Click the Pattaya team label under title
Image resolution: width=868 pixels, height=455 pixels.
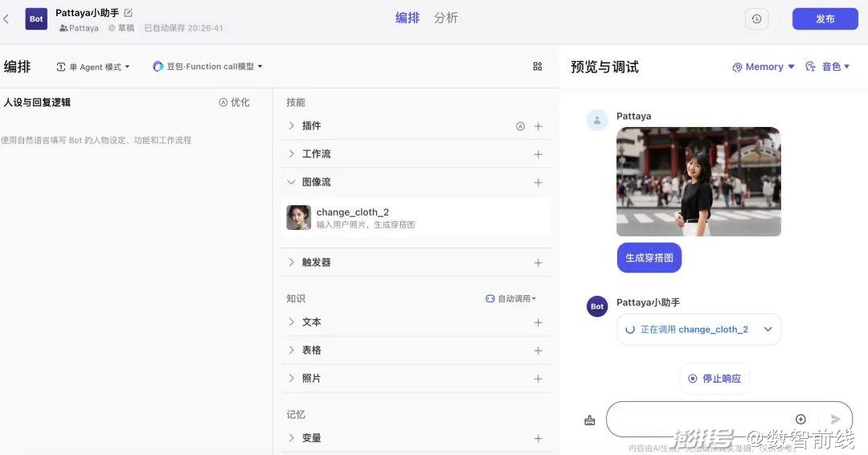click(x=79, y=28)
